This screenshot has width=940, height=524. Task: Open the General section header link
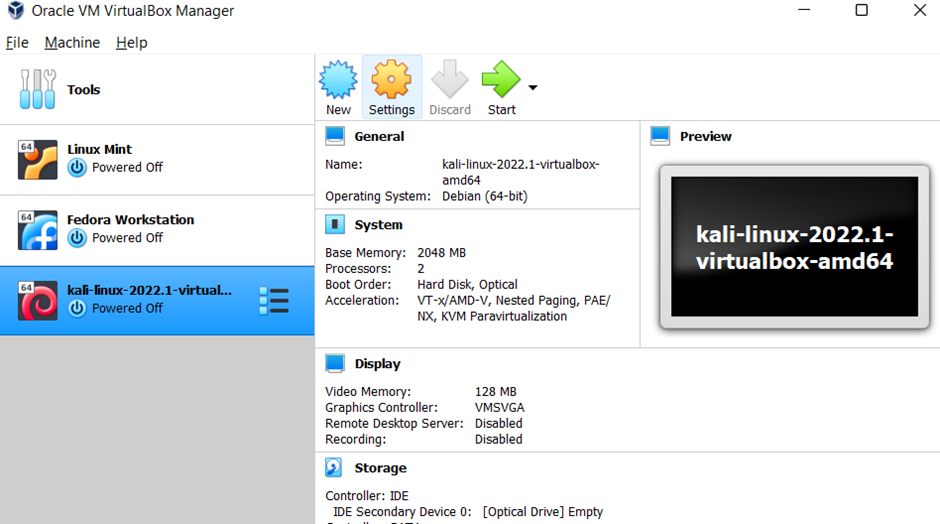pos(379,136)
